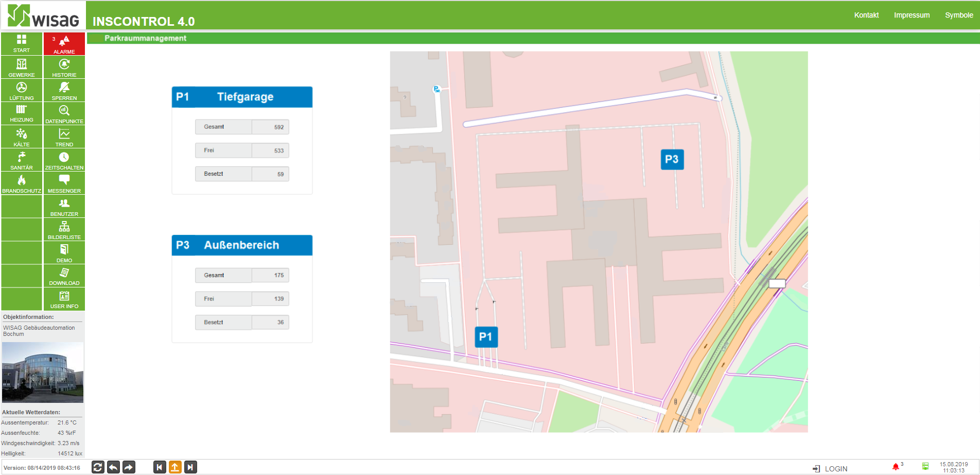Click the red alarm bell status icon
The height and width of the screenshot is (475, 980).
coord(896,467)
